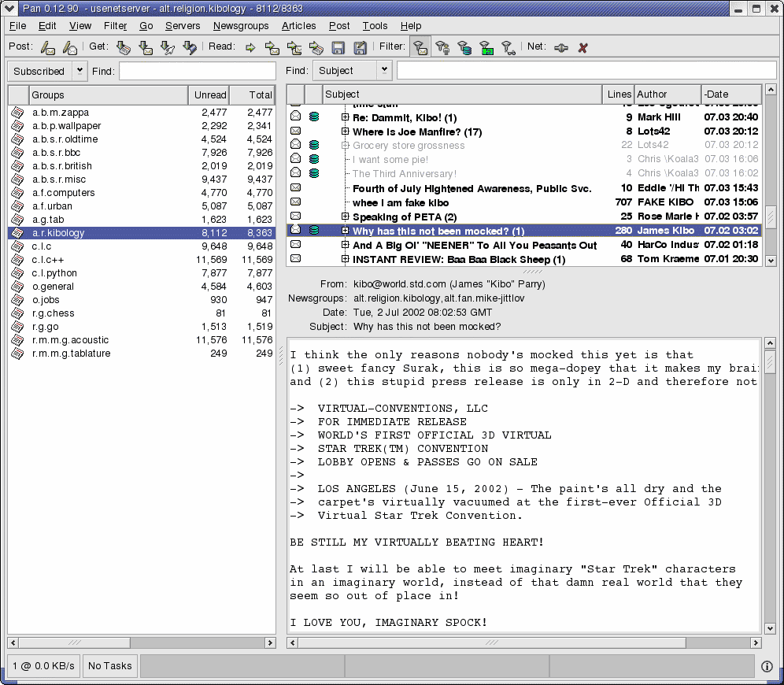Click scroll-down arrow of the message body

pos(770,628)
